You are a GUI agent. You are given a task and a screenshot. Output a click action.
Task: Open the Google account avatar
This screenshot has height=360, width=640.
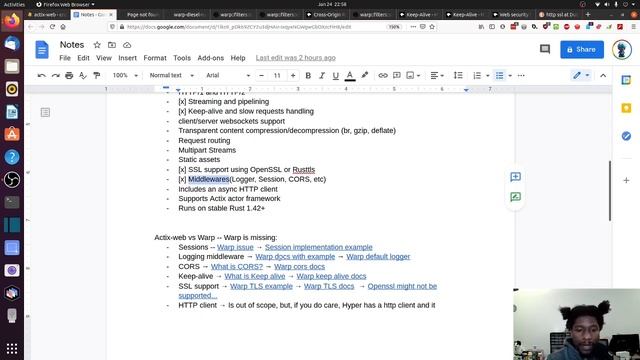[622, 49]
